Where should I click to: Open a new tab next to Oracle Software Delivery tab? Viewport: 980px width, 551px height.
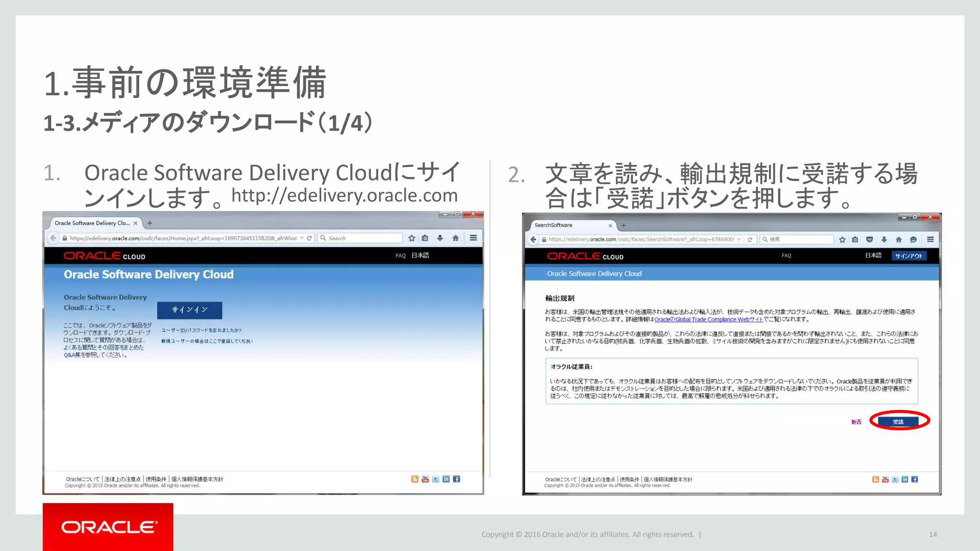150,223
